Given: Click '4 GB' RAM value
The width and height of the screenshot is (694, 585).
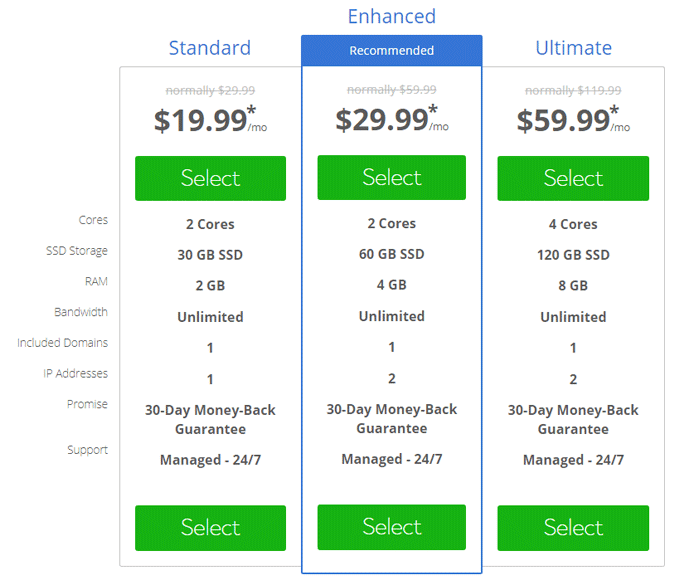Looking at the screenshot, I should point(392,285).
